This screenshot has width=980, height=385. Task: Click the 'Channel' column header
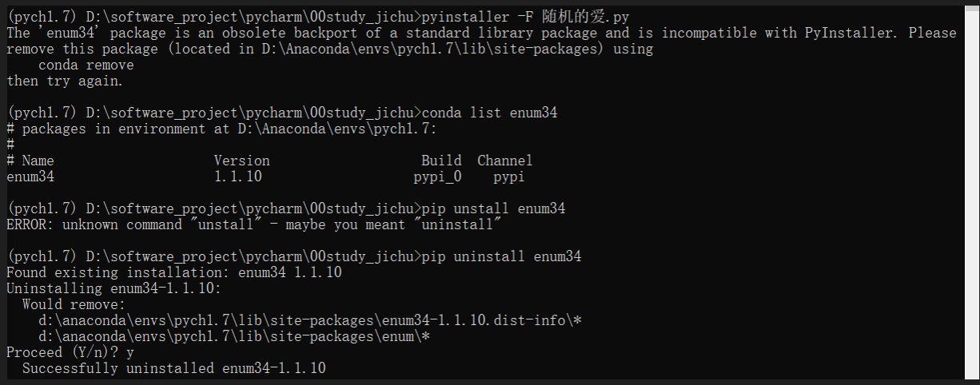(505, 161)
